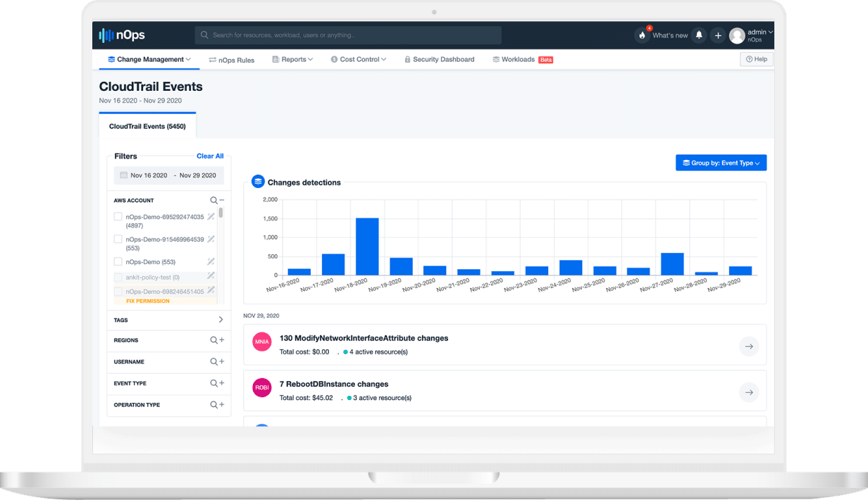The image size is (868, 500).
Task: Check nOps-Demo-915469964539 account checkbox
Action: [x=118, y=239]
